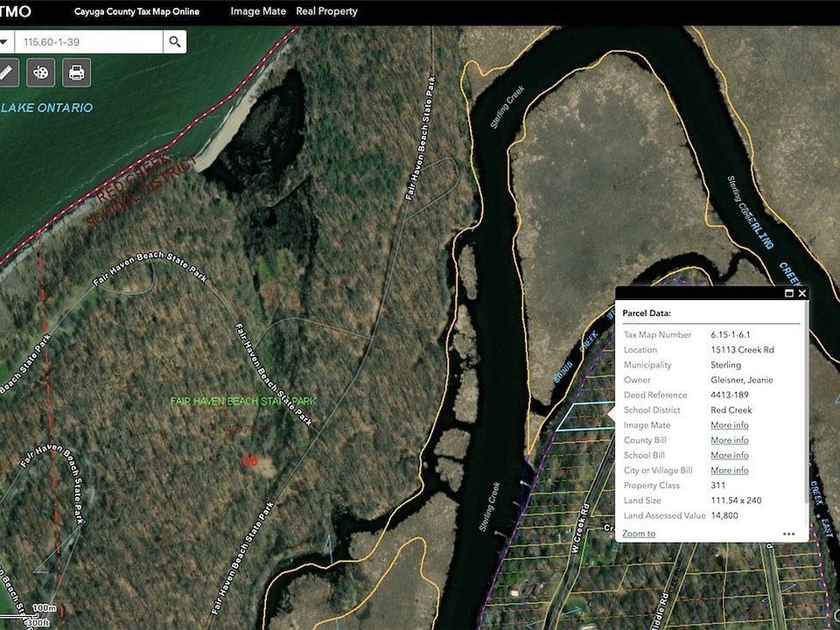This screenshot has width=840, height=630.
Task: Close the Parcel Data popup
Action: tap(802, 293)
